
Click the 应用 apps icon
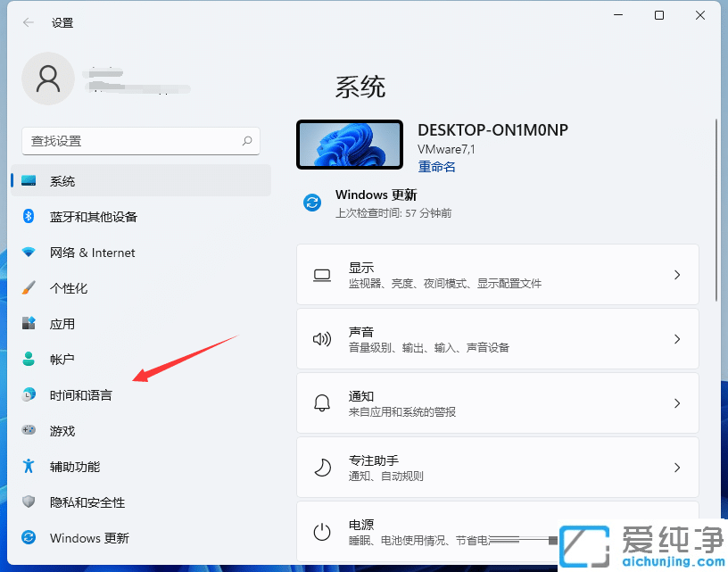[x=29, y=323]
